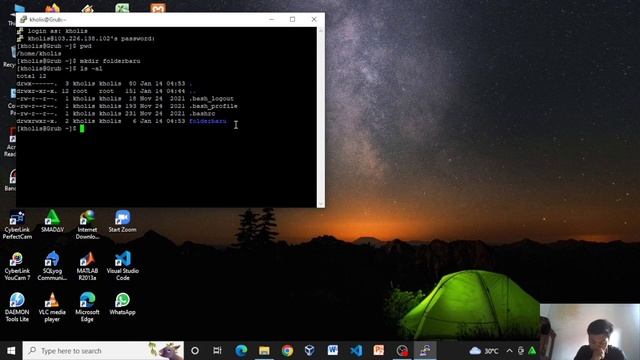The height and width of the screenshot is (360, 640).
Task: Click the 'total 12' output line
Action: [x=31, y=76]
